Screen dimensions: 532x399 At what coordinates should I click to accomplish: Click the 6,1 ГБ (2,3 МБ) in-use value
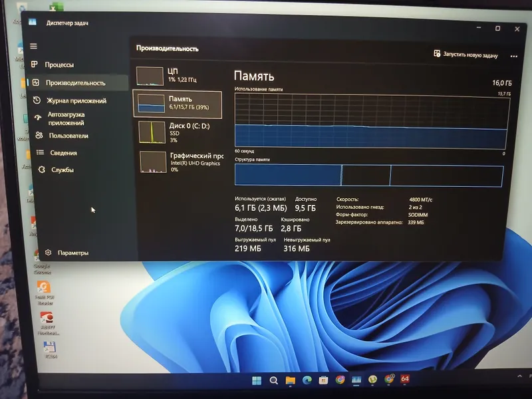click(x=261, y=208)
